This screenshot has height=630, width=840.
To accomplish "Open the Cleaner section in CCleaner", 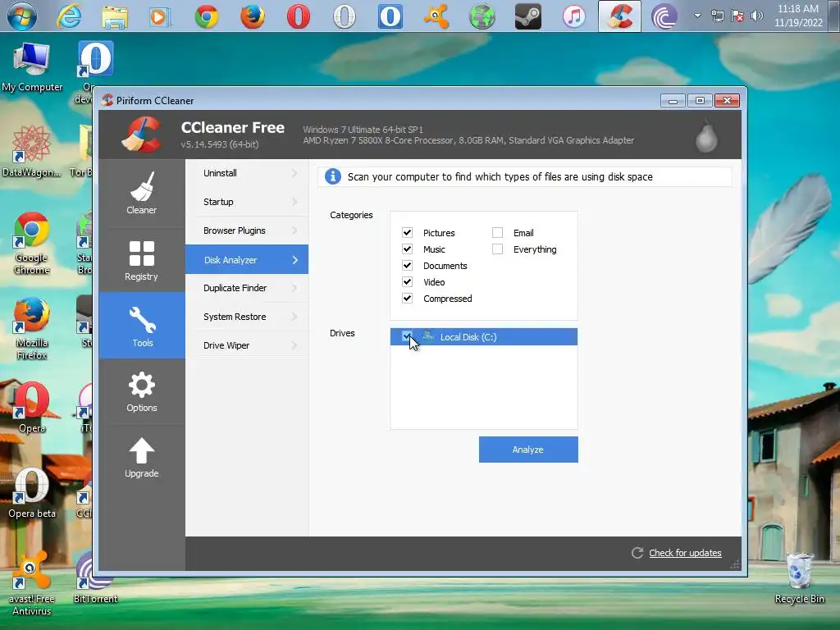I will pyautogui.click(x=142, y=193).
